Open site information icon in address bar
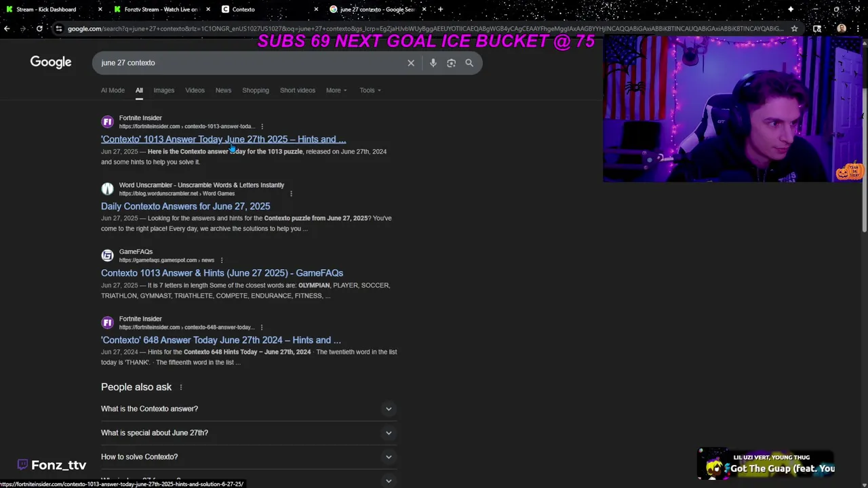The image size is (868, 488). (59, 28)
